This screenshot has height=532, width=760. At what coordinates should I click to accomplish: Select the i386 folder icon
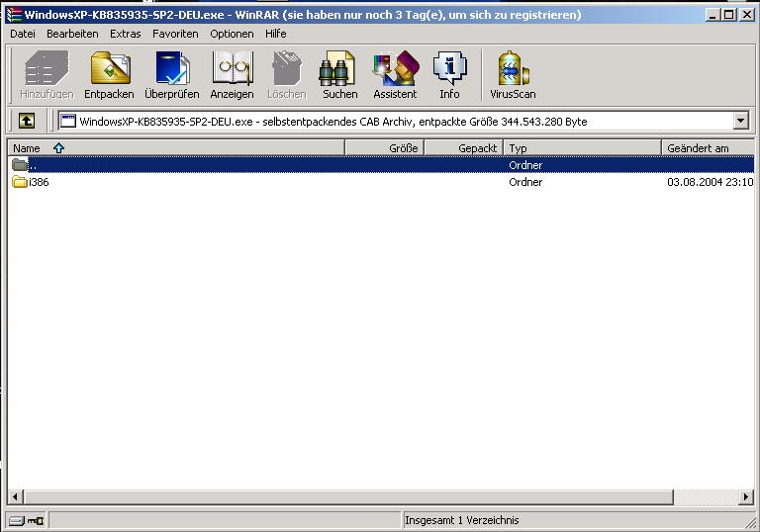tap(20, 182)
